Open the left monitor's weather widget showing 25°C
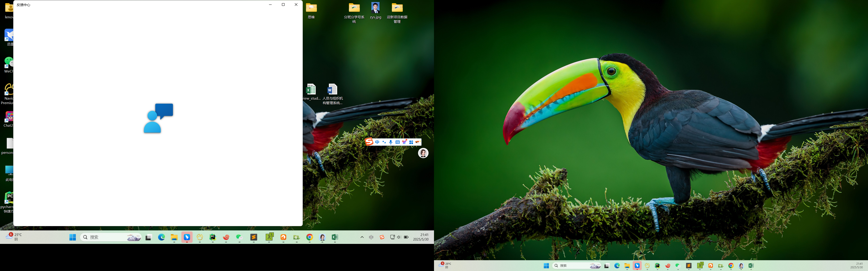This screenshot has width=868, height=271. click(14, 237)
